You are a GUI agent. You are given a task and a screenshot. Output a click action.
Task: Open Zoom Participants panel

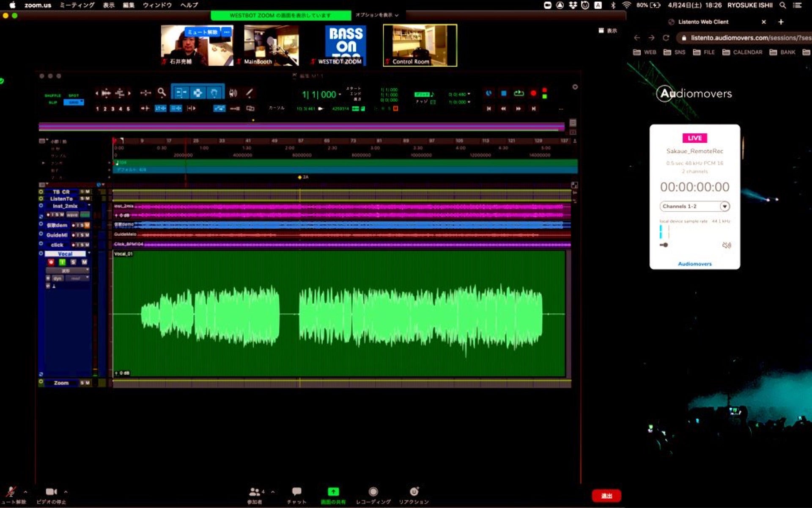point(256,495)
